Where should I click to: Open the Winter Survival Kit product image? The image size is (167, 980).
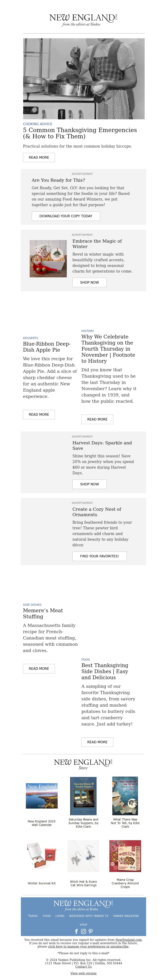pyautogui.click(x=42, y=856)
